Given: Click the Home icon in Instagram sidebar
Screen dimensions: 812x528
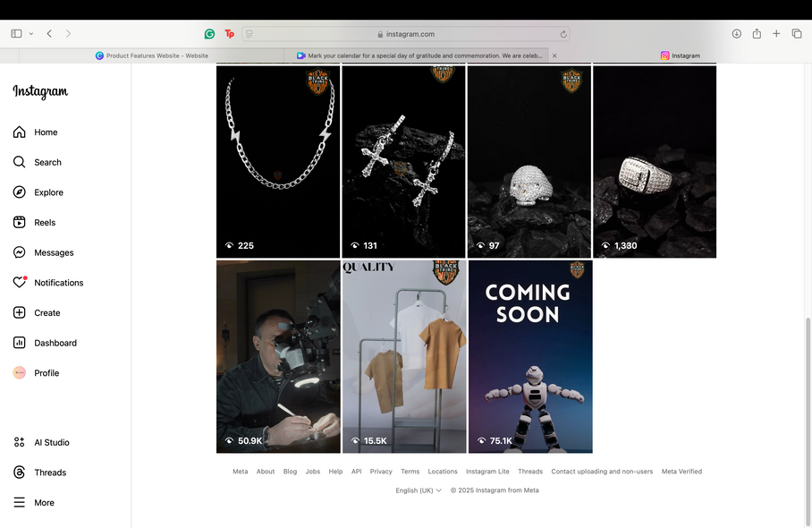Looking at the screenshot, I should click(20, 132).
